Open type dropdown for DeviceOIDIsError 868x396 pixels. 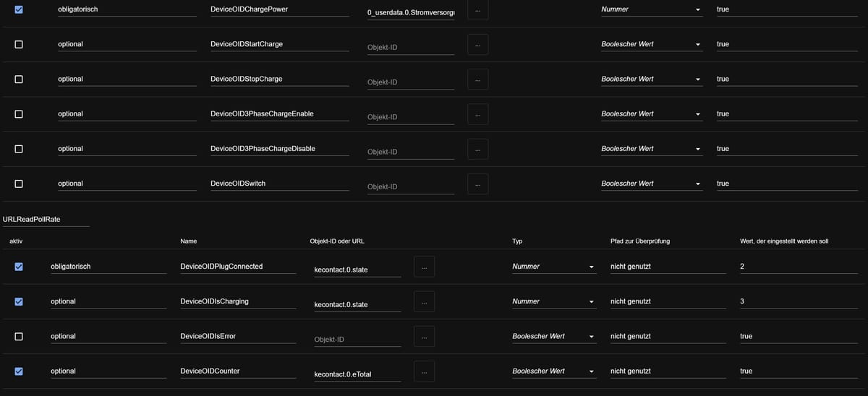(553, 336)
